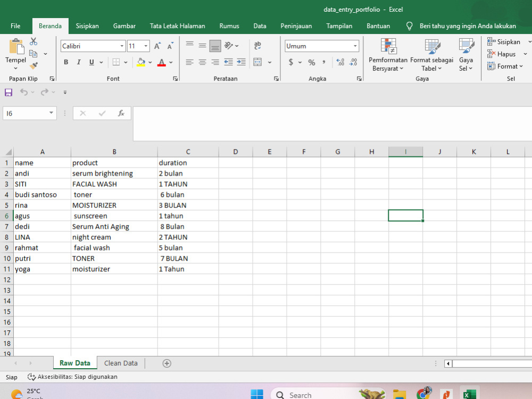Viewport: 532px width, 399px height.
Task: Increase font size with larger A icon
Action: pyautogui.click(x=157, y=46)
